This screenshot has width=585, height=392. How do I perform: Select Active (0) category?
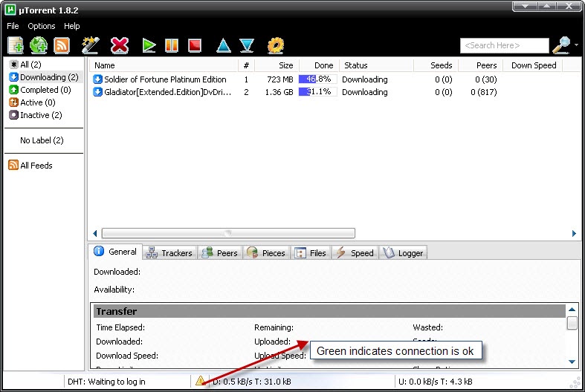pyautogui.click(x=32, y=102)
